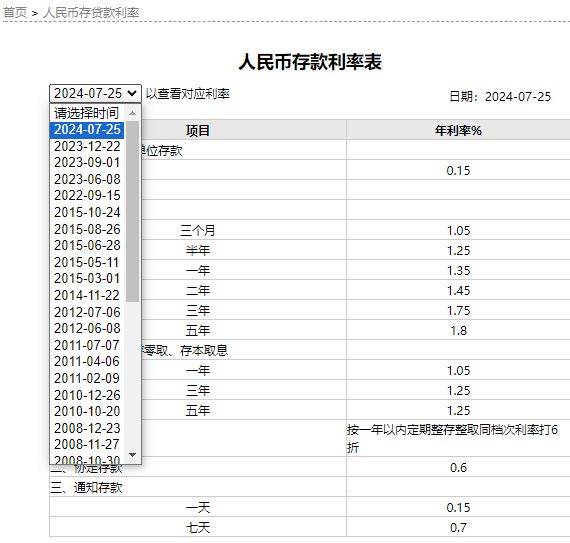The height and width of the screenshot is (543, 570).
Task: Click the scroll up arrow in date list
Action: (133, 113)
